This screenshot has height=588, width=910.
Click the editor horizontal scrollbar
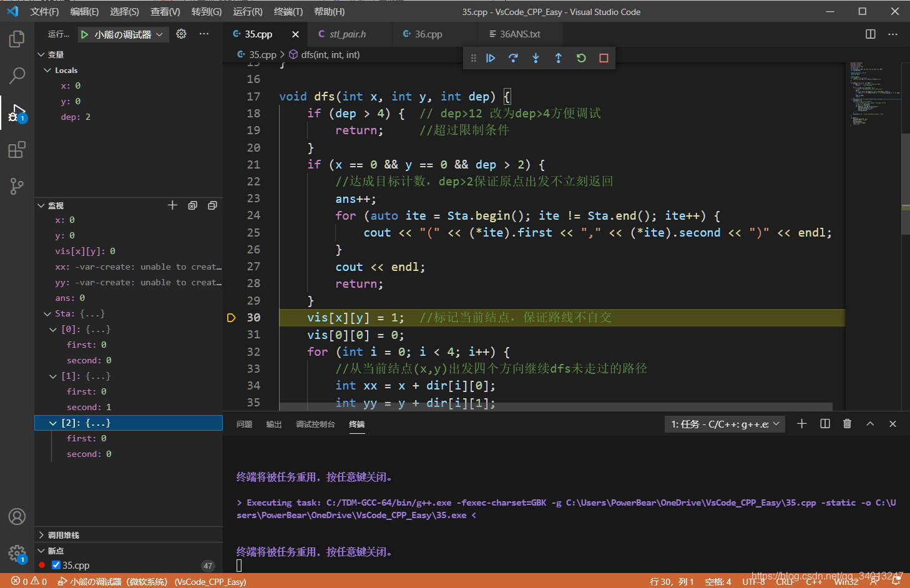tap(556, 406)
